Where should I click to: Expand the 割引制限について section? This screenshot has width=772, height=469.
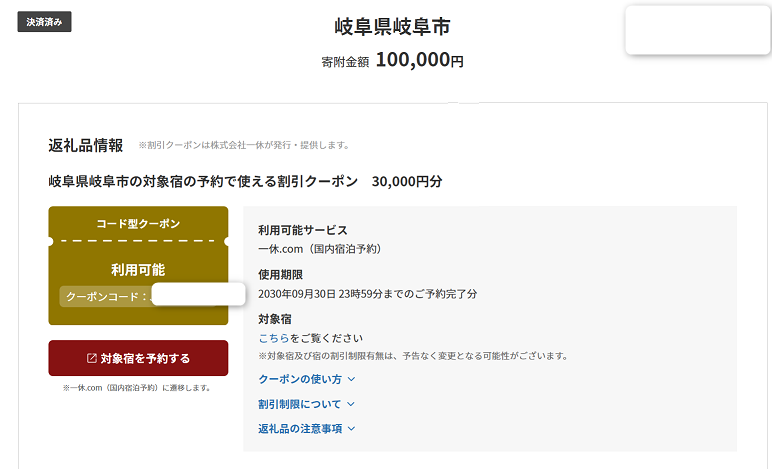click(300, 404)
